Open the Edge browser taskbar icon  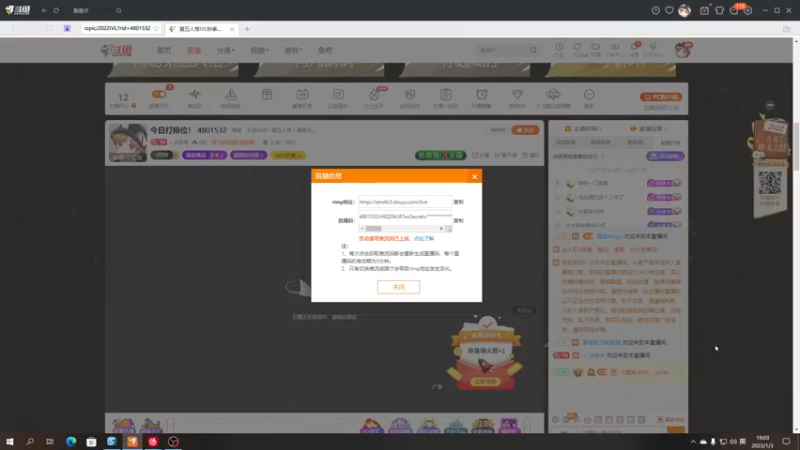[x=71, y=441]
